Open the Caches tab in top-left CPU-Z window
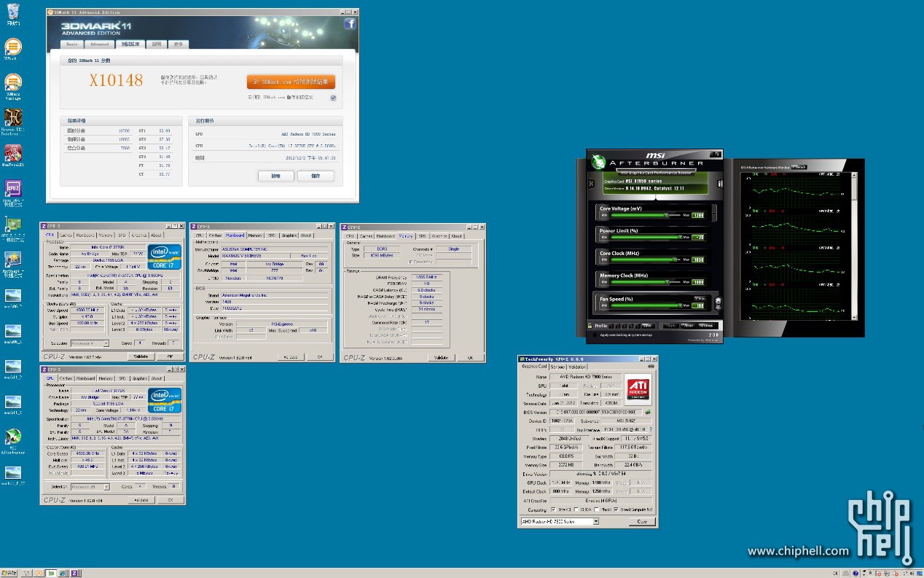The width and height of the screenshot is (924, 578). 66,235
